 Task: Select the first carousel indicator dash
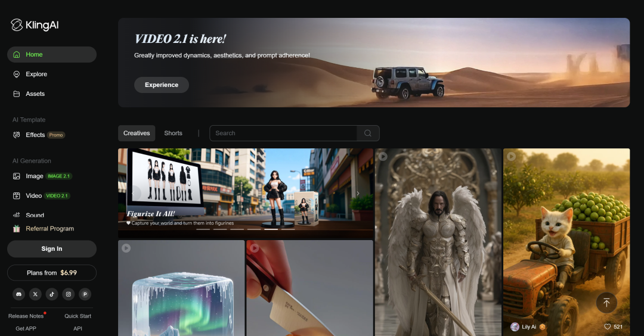click(203, 229)
